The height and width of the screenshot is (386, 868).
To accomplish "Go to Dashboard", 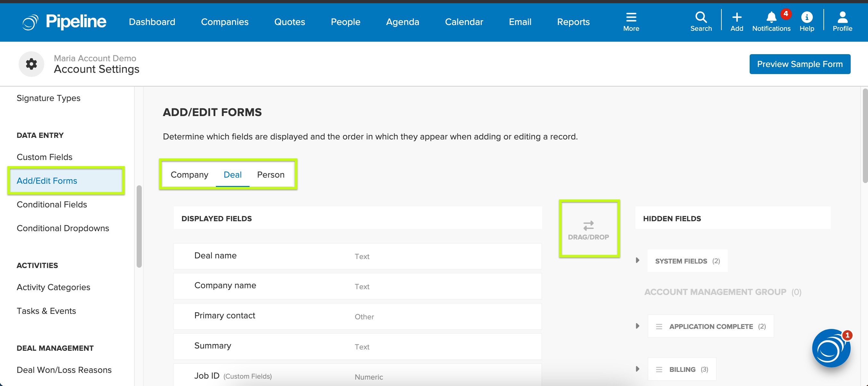I will coord(152,22).
